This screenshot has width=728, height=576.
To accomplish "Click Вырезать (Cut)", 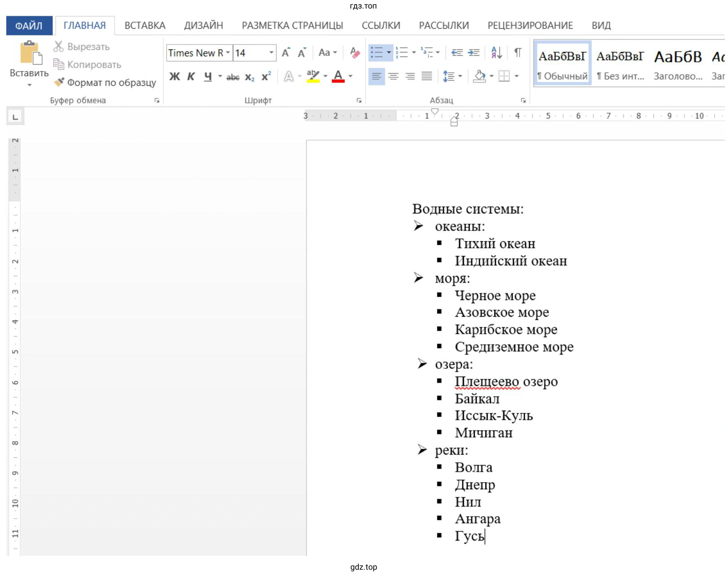I will coord(81,47).
